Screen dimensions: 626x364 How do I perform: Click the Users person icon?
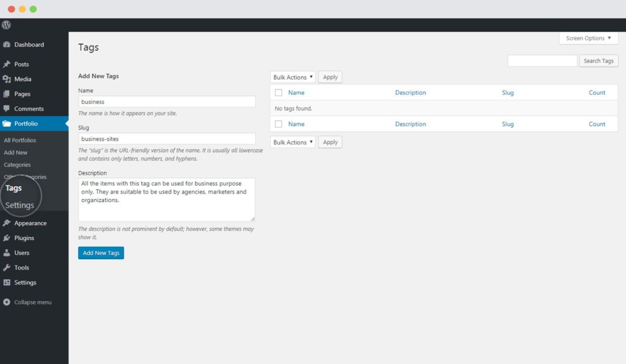pyautogui.click(x=6, y=253)
